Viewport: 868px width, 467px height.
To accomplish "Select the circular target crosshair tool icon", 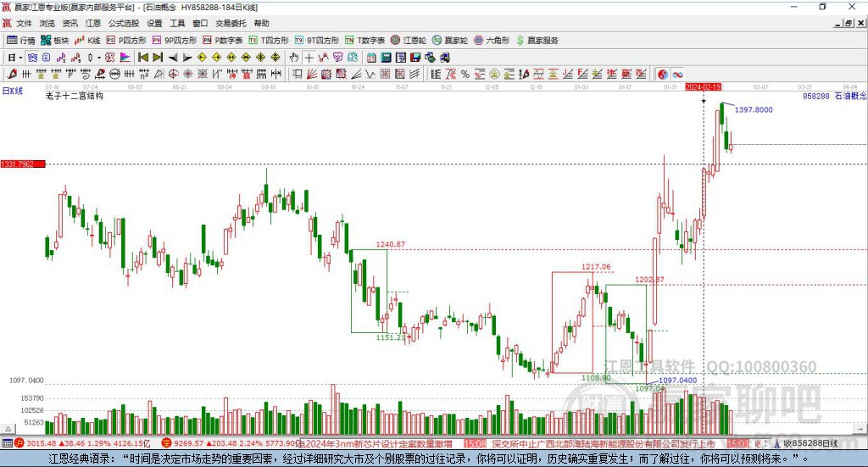I will [173, 74].
